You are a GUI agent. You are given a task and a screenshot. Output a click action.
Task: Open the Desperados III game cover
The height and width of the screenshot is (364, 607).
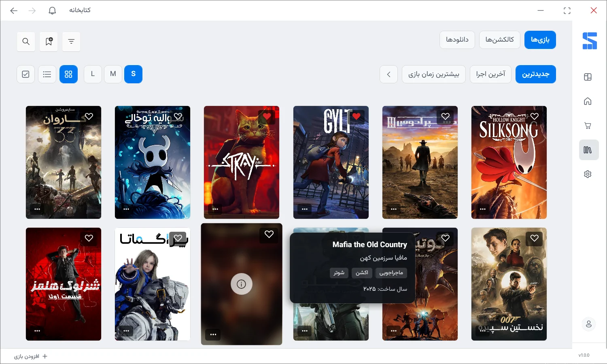pyautogui.click(x=420, y=162)
